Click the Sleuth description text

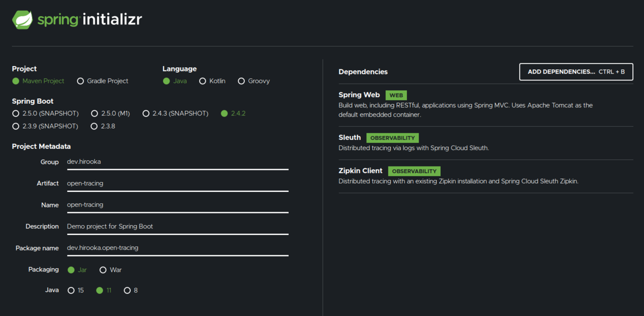(414, 148)
